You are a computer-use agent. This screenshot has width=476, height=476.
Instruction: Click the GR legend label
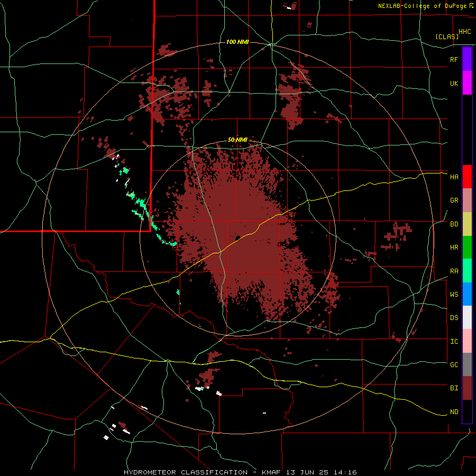454,200
